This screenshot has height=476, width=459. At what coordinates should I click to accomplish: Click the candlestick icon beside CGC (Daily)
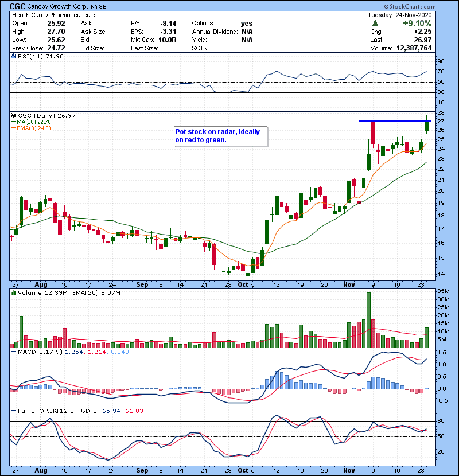(x=13, y=115)
